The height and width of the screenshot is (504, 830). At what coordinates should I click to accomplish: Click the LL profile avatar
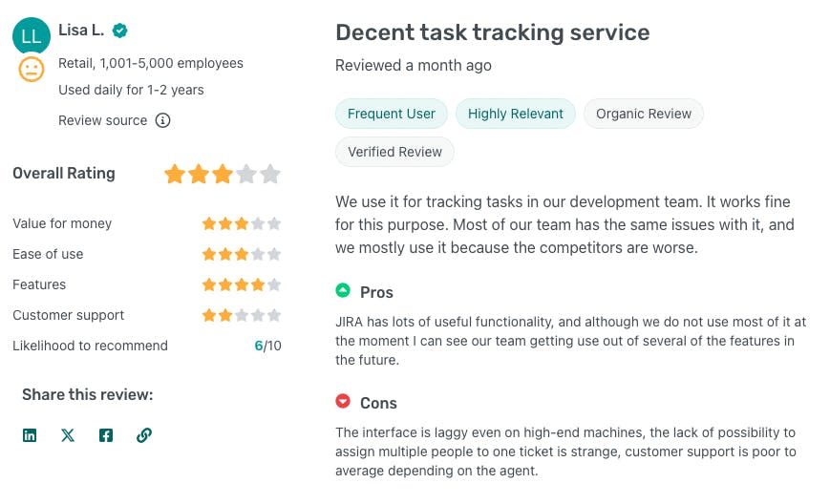(x=32, y=36)
